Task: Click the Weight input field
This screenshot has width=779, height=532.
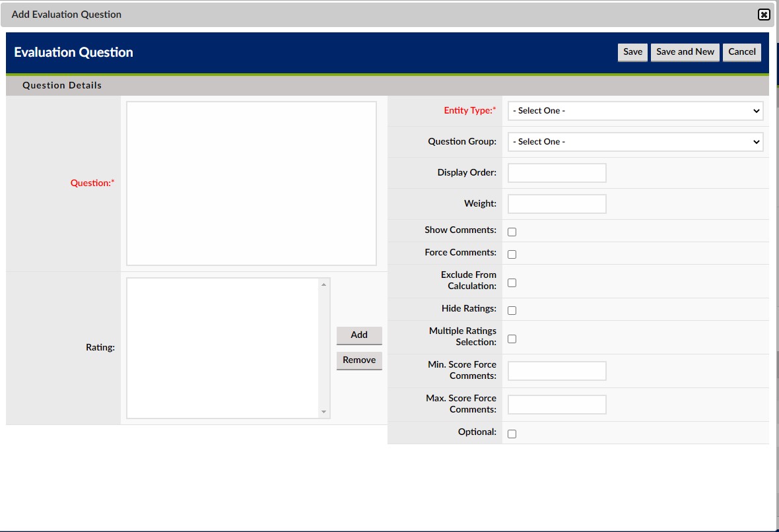Action: (x=556, y=203)
